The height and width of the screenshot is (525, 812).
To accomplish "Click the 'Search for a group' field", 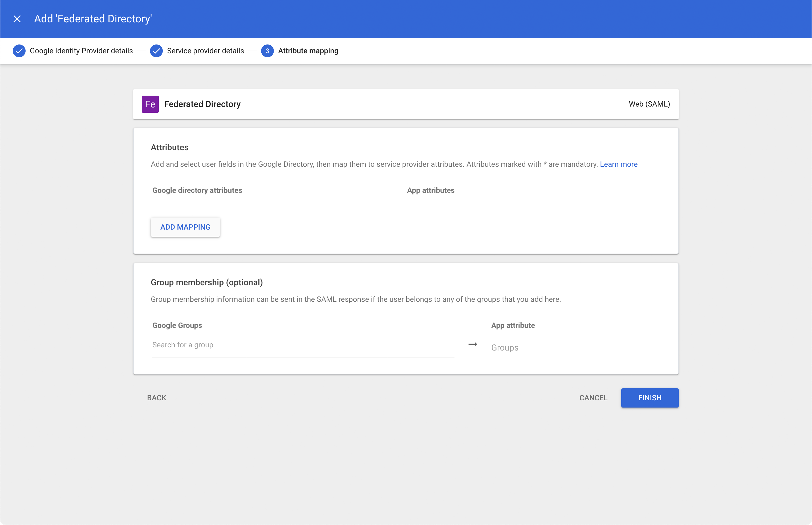I will click(303, 345).
